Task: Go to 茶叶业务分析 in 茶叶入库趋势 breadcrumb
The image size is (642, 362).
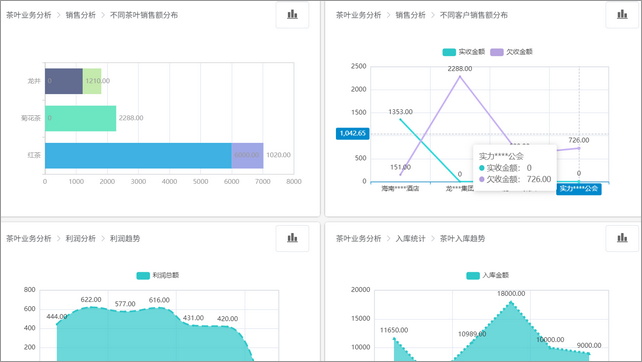Action: pyautogui.click(x=359, y=238)
